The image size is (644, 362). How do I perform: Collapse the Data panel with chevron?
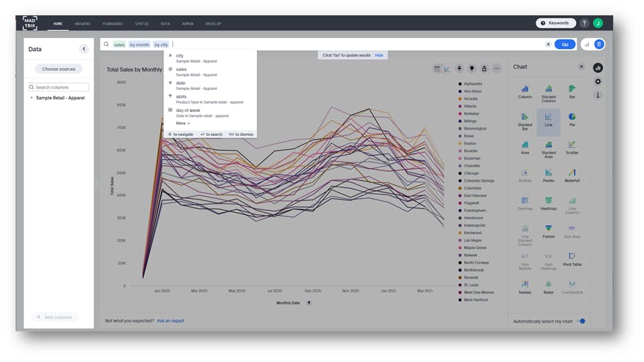(83, 49)
